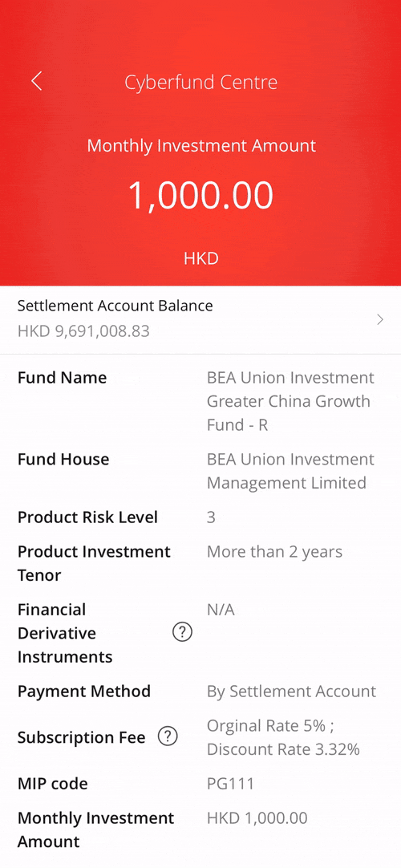
Task: Tap BEA Union Investment Management Limited value
Action: tap(290, 471)
